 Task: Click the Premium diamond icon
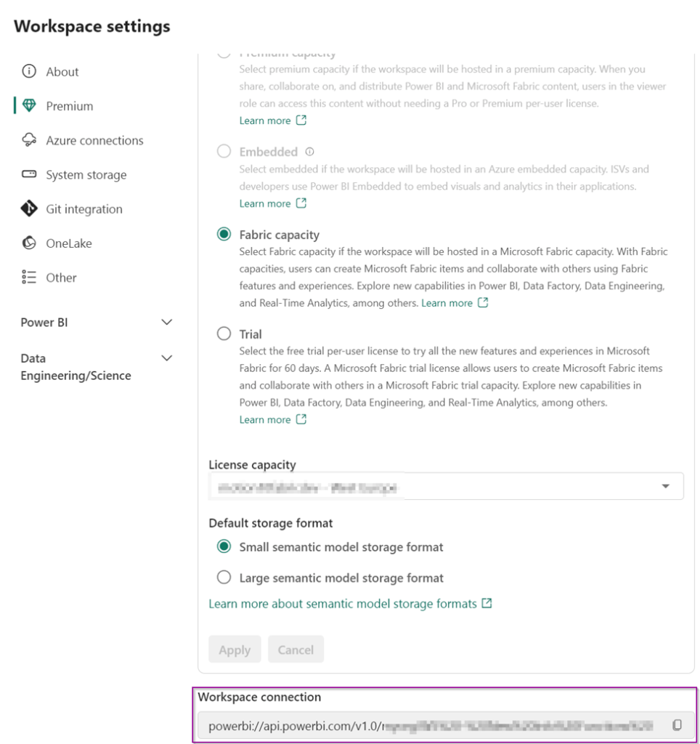click(x=29, y=106)
